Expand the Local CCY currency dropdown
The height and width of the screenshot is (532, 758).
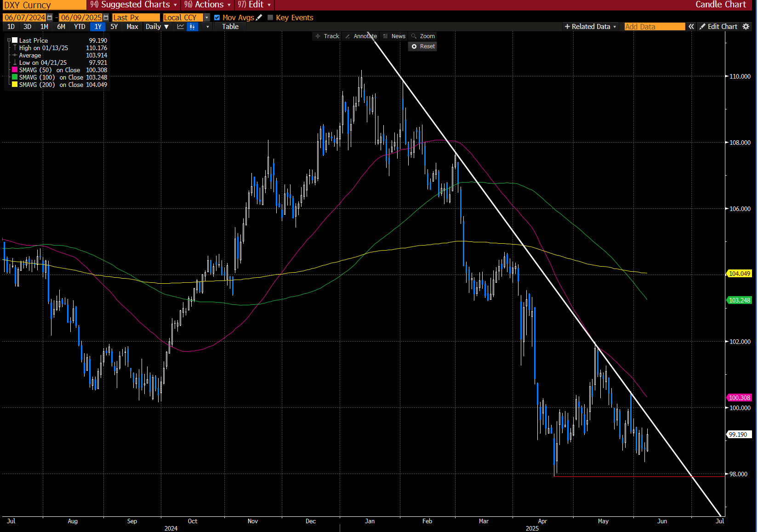pyautogui.click(x=207, y=17)
